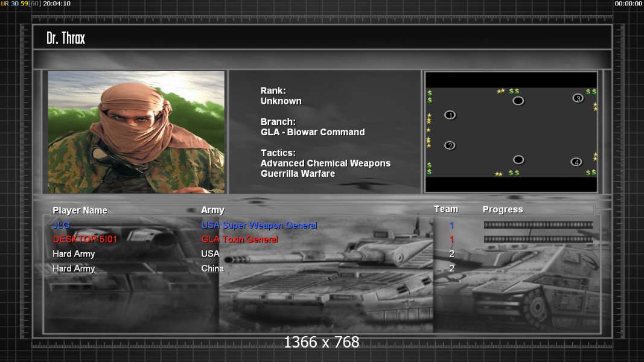Viewport: 644px width, 362px height.
Task: Click the Guerrilla Warfare text
Action: [298, 174]
